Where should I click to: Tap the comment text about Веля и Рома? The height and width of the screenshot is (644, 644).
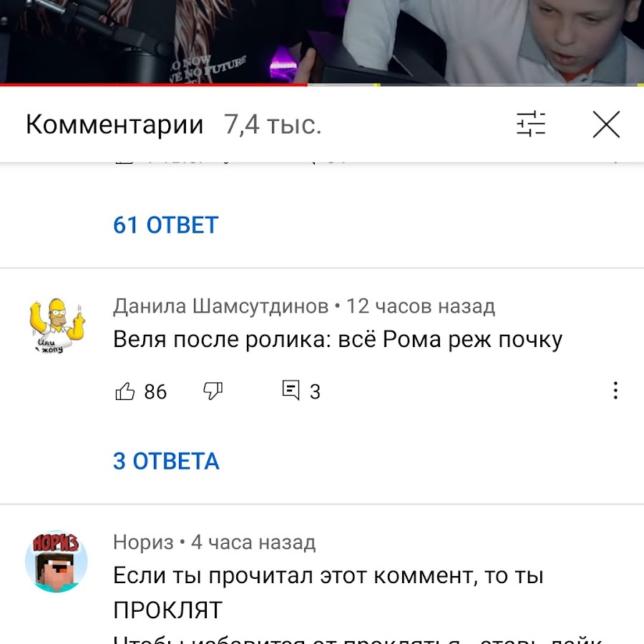point(338,340)
